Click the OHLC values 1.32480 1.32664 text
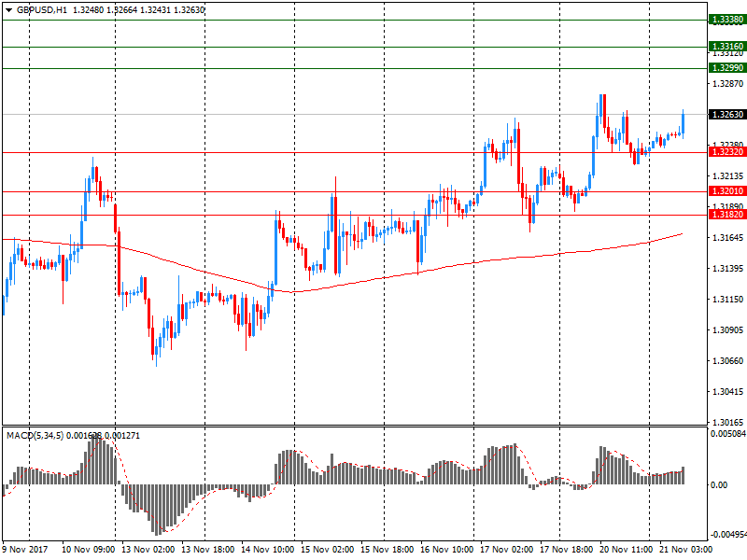This screenshot has width=747, height=560. click(105, 10)
